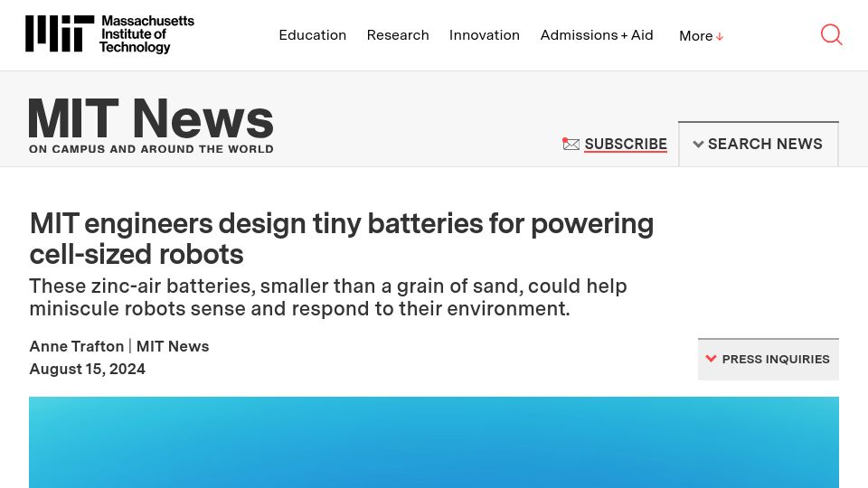This screenshot has height=488, width=868.
Task: Expand the More menu dropdown
Action: (x=702, y=36)
